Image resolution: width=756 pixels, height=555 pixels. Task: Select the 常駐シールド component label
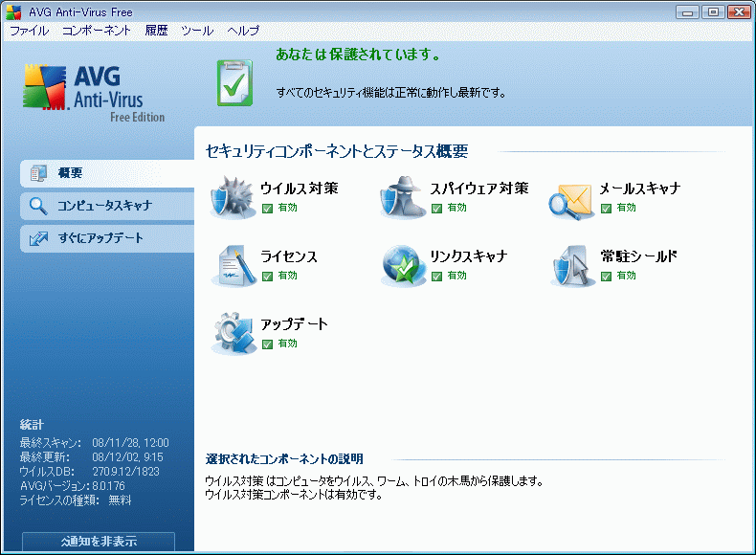(639, 256)
